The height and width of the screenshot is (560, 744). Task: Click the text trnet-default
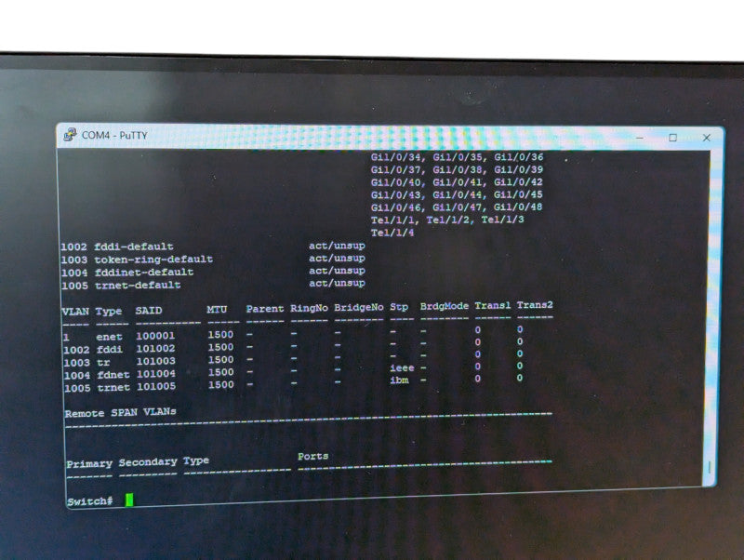138,286
